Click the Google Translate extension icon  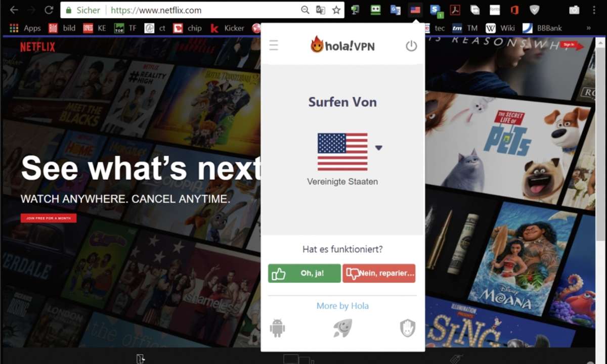pos(396,10)
